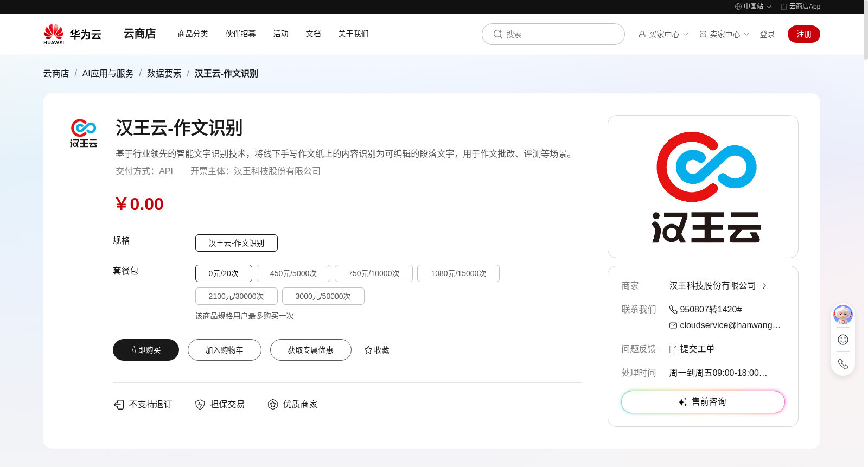Image resolution: width=868 pixels, height=467 pixels.
Task: Click the 买家中心 user icon
Action: (x=642, y=34)
